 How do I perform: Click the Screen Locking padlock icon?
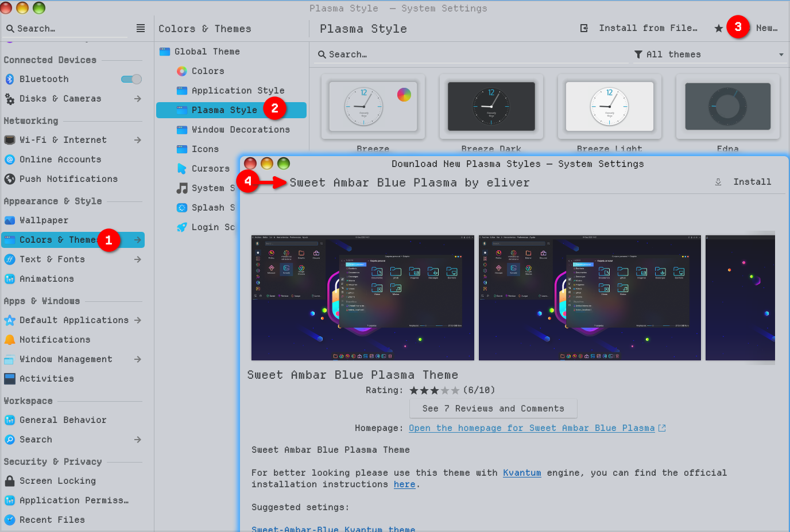pyautogui.click(x=10, y=481)
